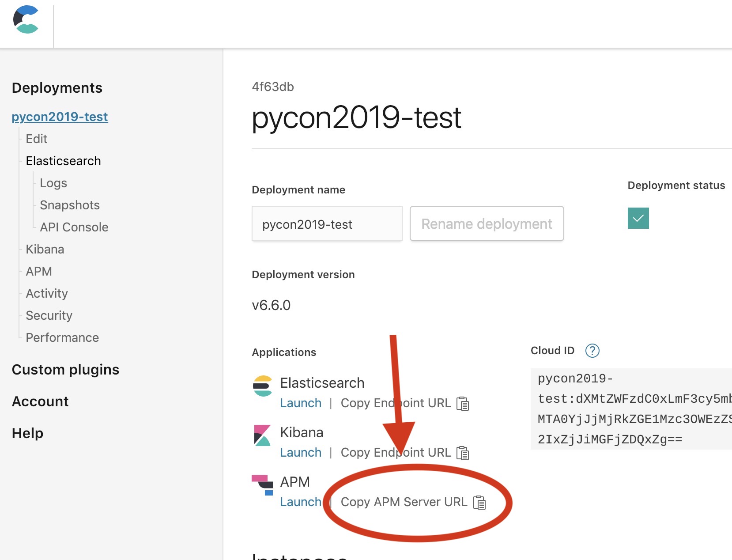This screenshot has width=732, height=560.
Task: Click Copy Endpoint URL for Elasticsearch
Action: (x=396, y=403)
